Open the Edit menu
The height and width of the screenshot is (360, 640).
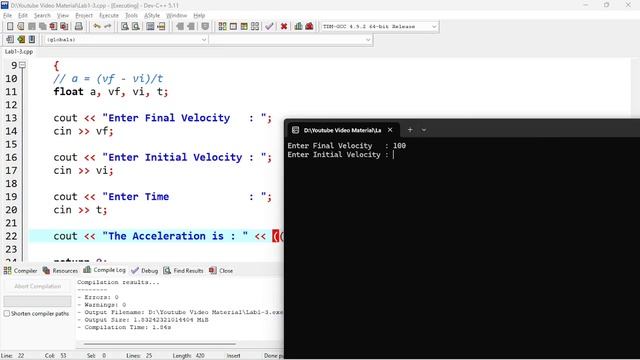[22, 15]
